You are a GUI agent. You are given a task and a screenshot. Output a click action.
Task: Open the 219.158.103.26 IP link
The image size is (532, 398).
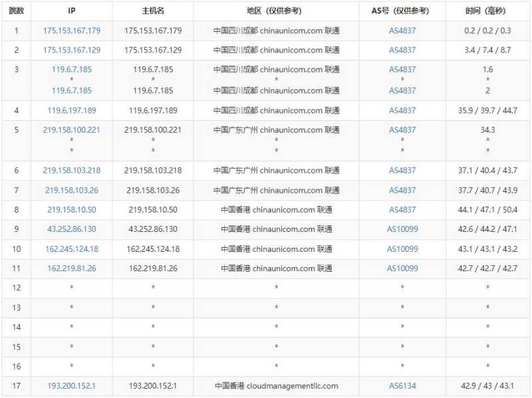72,190
